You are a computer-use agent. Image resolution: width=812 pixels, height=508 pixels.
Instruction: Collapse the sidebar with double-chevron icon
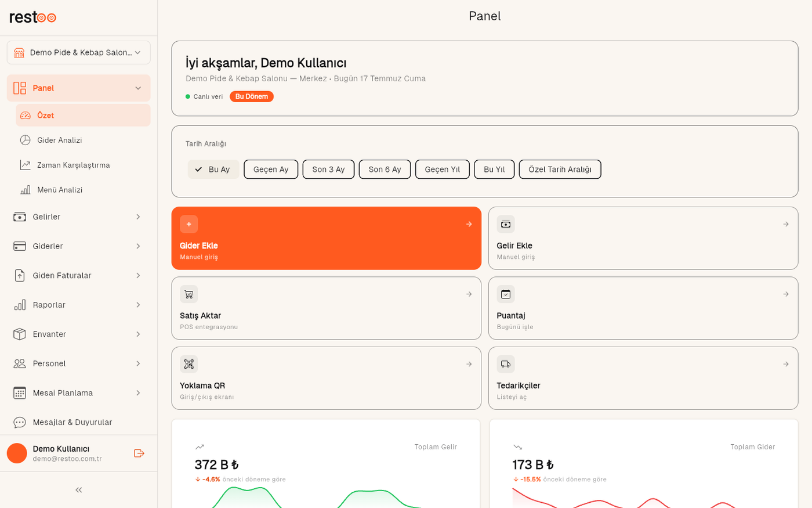coord(79,490)
